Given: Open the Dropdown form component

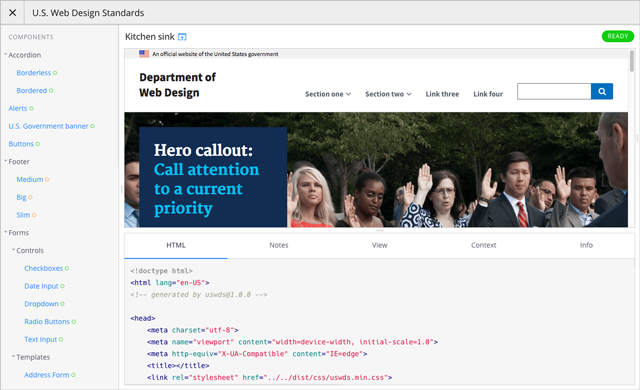Looking at the screenshot, I should coord(42,304).
